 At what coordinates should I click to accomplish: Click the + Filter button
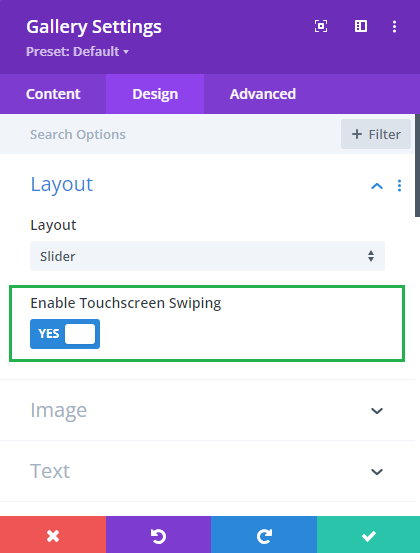[x=376, y=134]
